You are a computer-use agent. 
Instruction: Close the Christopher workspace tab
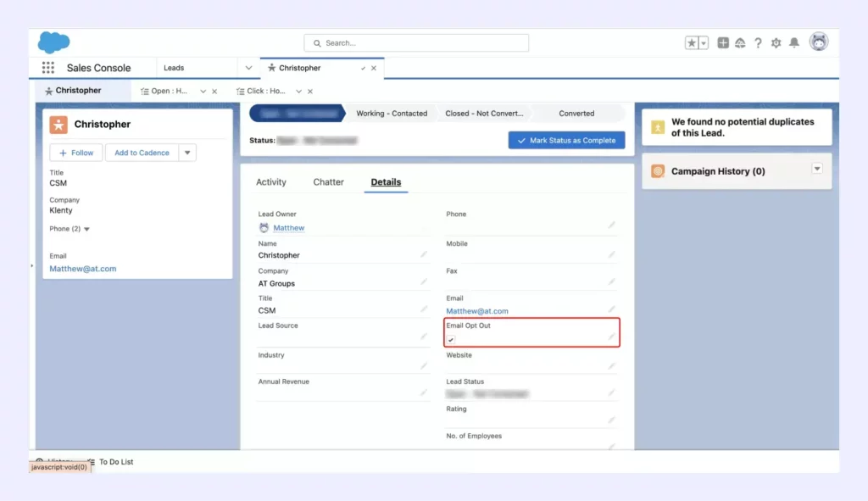pos(374,68)
